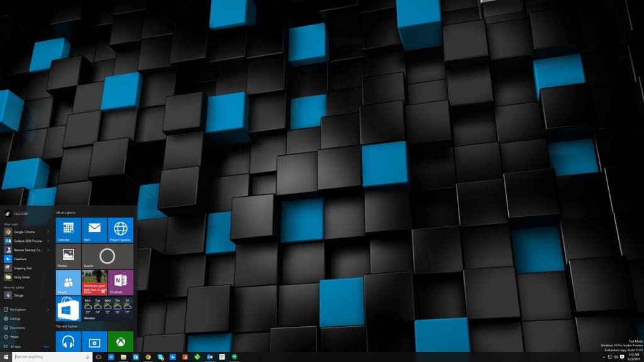Image resolution: width=644 pixels, height=362 pixels.
Task: Open the network status tray icon
Action: [610, 357]
